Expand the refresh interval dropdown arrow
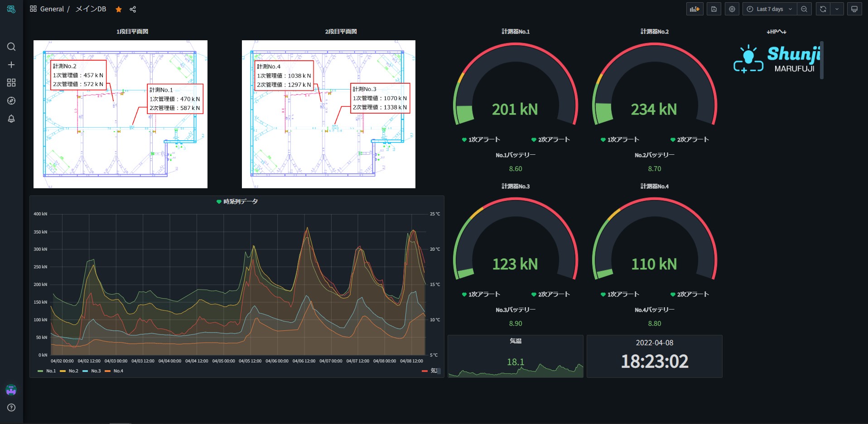 pos(837,9)
